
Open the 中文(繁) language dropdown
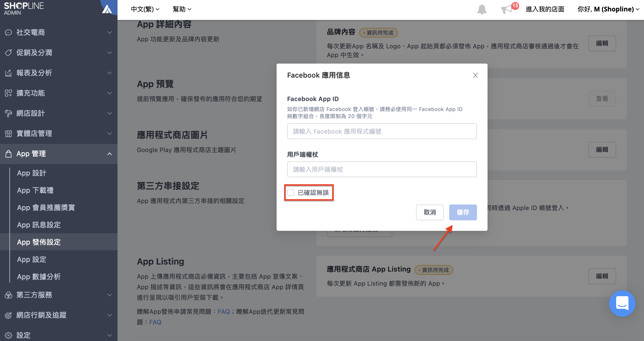point(145,9)
